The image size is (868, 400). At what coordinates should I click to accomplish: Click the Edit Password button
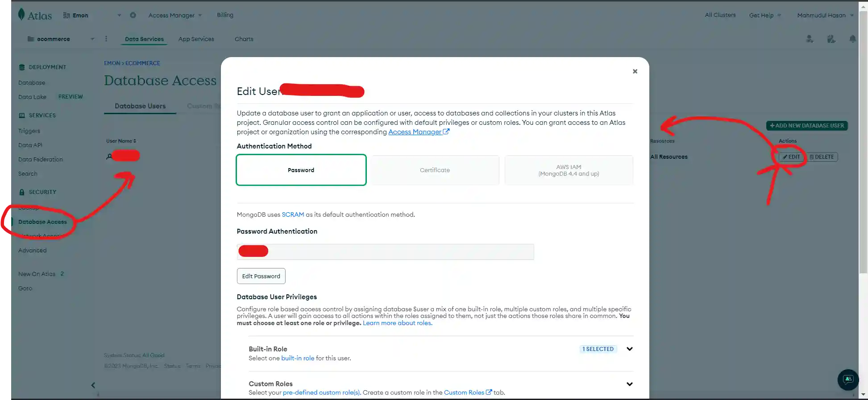pyautogui.click(x=261, y=276)
